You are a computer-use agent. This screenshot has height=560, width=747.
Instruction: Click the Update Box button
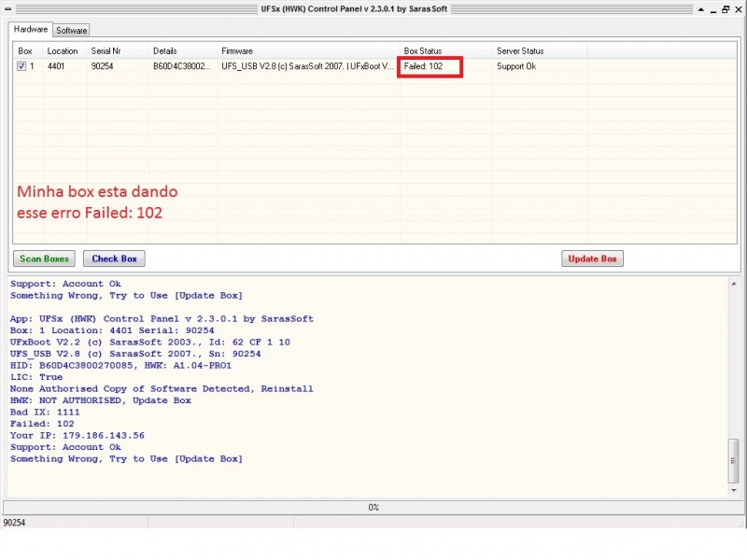click(592, 259)
